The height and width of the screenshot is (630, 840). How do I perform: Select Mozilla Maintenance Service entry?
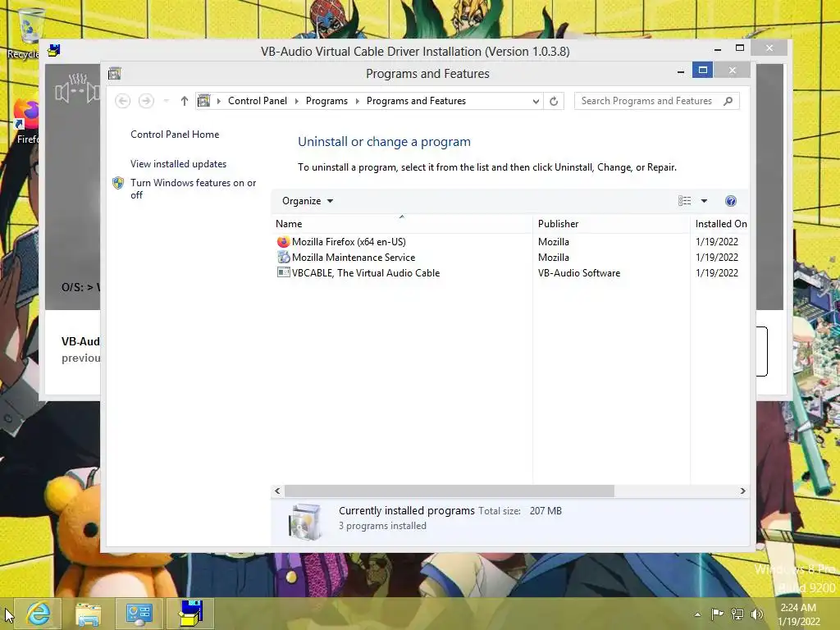tap(354, 257)
